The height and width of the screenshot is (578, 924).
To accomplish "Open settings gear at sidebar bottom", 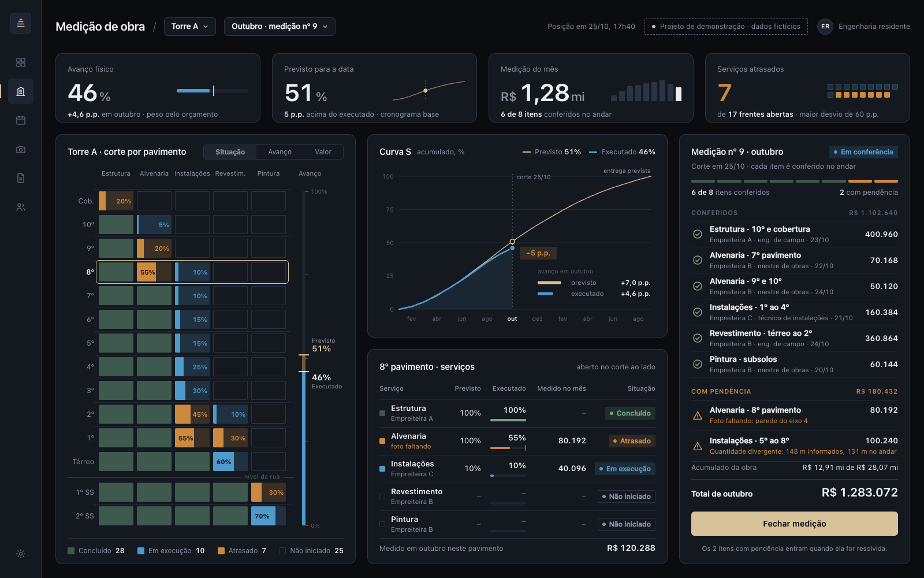I will coord(21,554).
